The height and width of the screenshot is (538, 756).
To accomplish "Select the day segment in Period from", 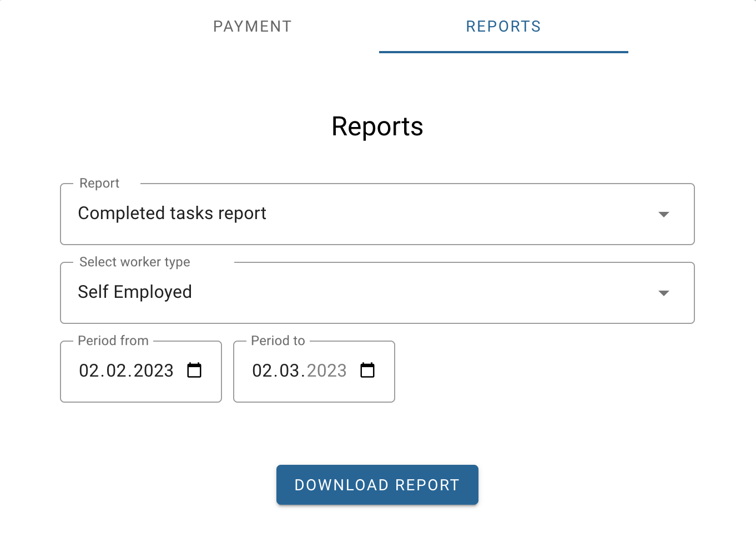I will click(89, 370).
